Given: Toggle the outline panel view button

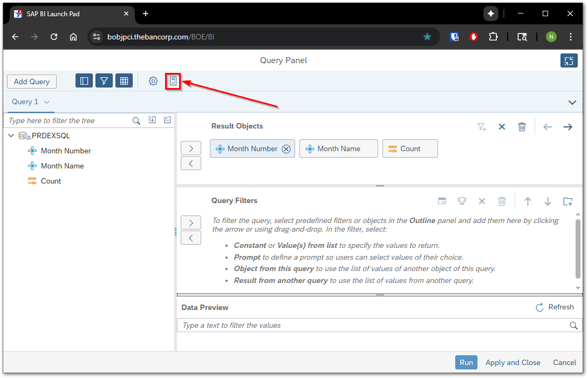Looking at the screenshot, I should tap(84, 81).
